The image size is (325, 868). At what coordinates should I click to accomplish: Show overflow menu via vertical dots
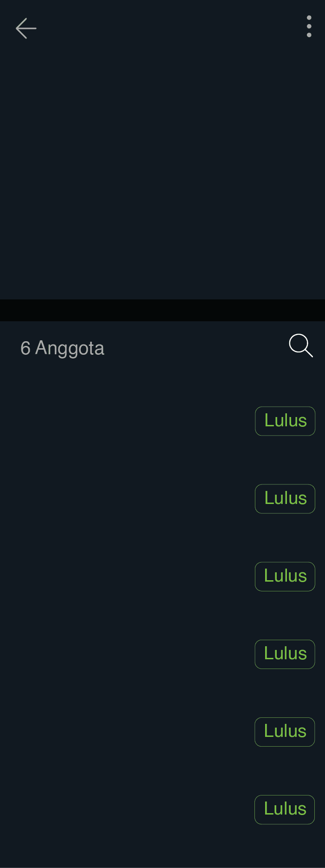[x=309, y=27]
